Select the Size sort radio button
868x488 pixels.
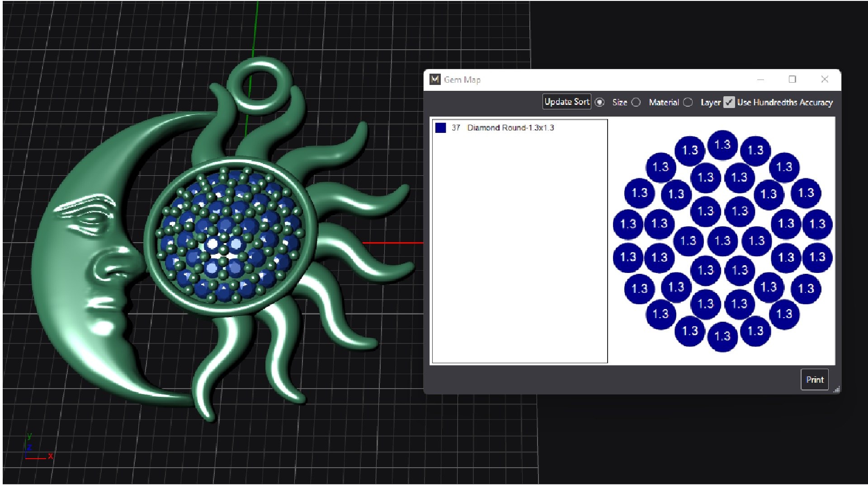pos(599,103)
